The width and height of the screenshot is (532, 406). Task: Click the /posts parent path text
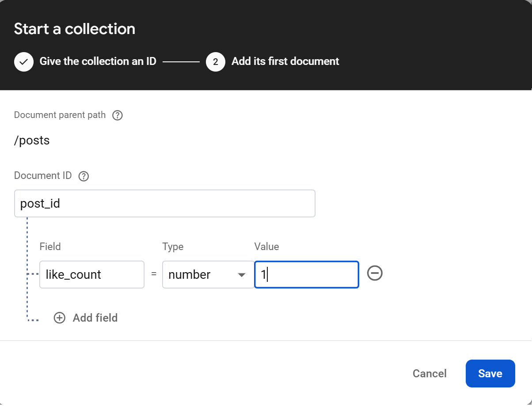pos(32,140)
